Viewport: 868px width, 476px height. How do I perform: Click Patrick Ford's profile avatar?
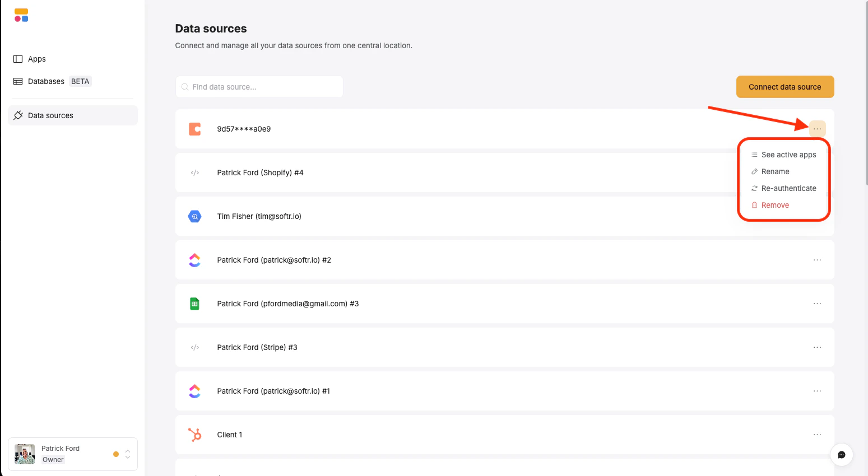coord(25,454)
